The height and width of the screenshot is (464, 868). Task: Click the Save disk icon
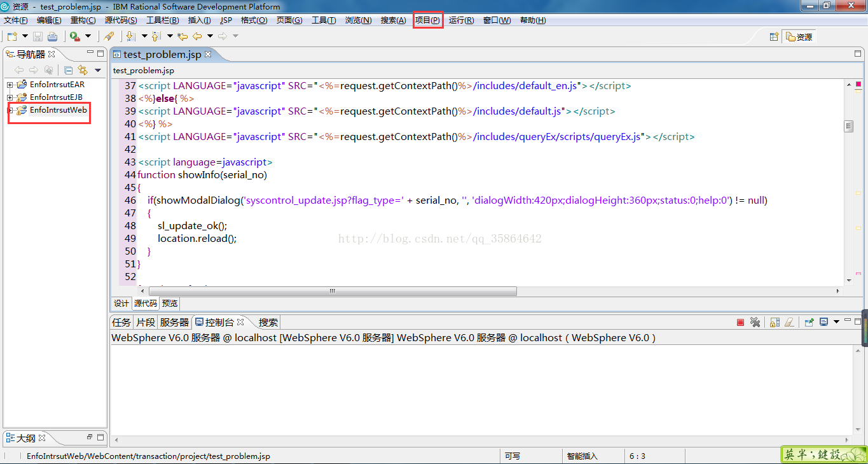point(38,36)
